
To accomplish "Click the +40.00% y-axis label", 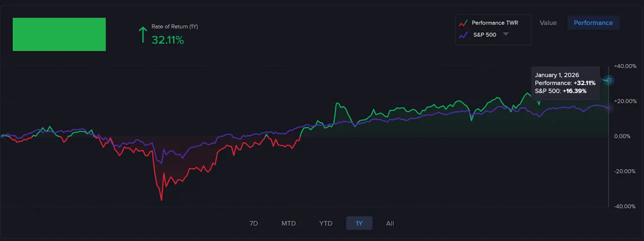I will (625, 66).
